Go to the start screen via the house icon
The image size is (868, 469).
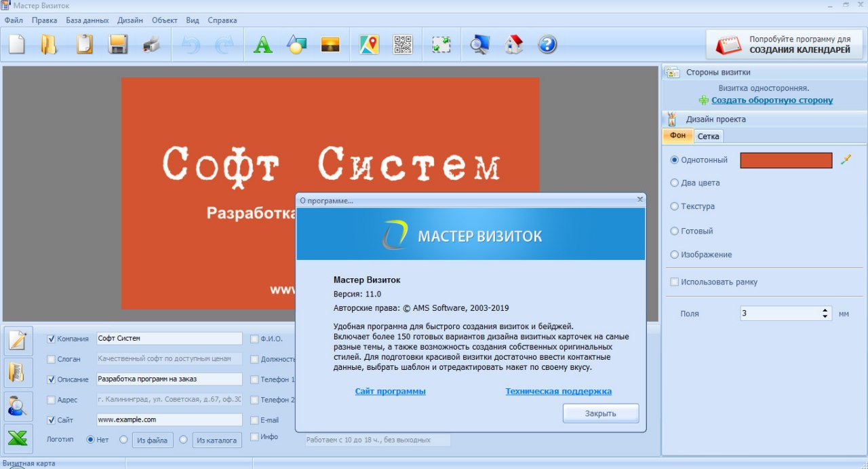point(514,45)
